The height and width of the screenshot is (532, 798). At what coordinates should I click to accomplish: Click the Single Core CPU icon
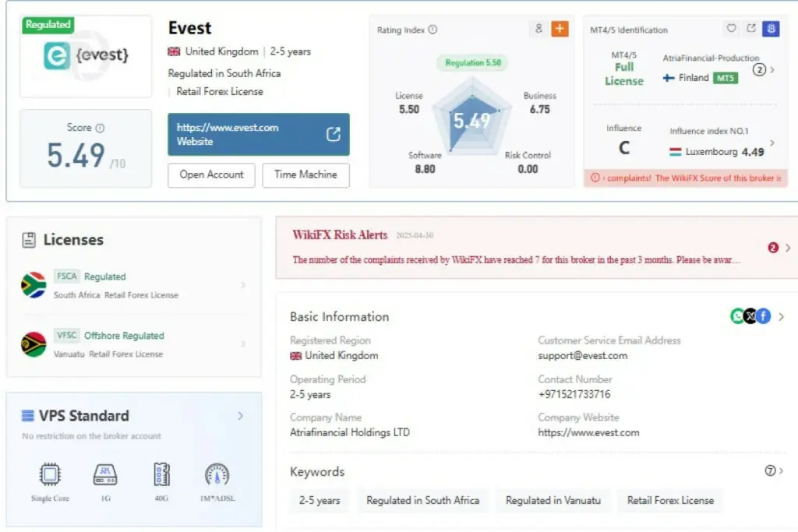(x=51, y=474)
